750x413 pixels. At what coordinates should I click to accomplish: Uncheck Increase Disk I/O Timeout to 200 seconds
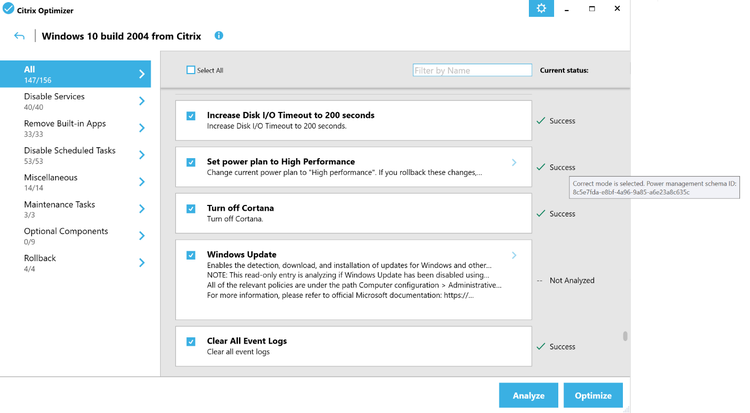[191, 116]
